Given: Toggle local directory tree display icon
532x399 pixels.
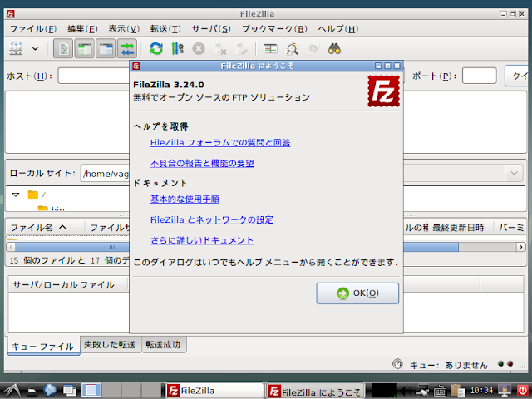Looking at the screenshot, I should tap(84, 49).
